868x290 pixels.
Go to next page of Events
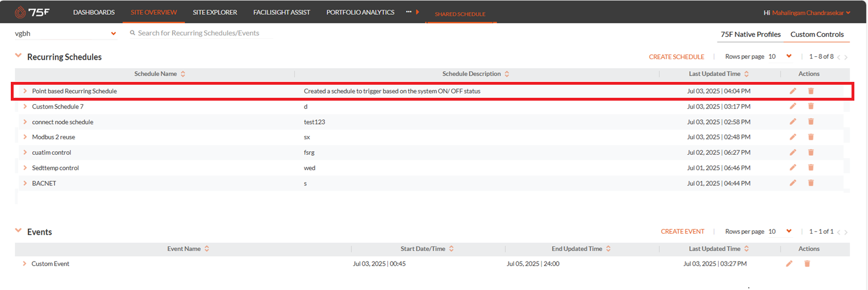tap(846, 233)
